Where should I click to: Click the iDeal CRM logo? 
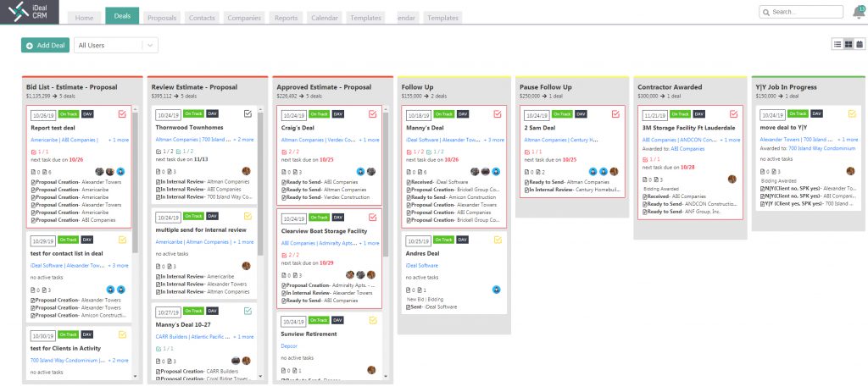click(30, 12)
